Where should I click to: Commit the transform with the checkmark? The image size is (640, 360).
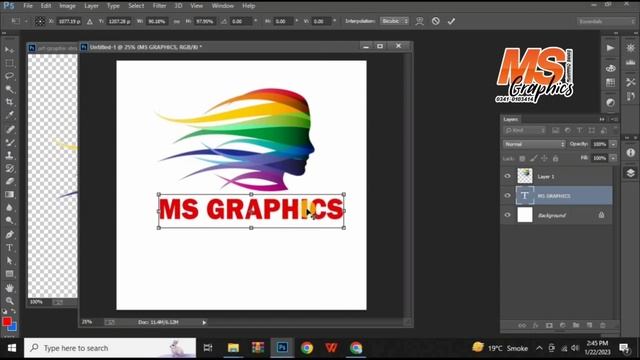tap(451, 21)
